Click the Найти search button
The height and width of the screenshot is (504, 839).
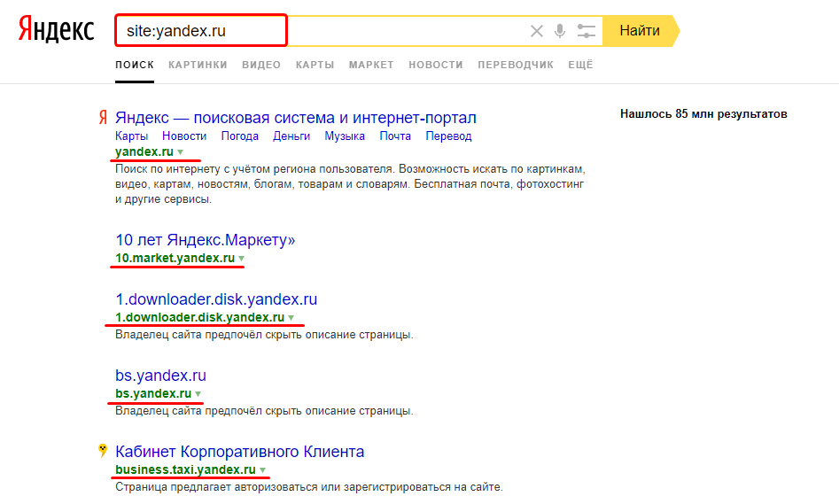click(x=640, y=31)
